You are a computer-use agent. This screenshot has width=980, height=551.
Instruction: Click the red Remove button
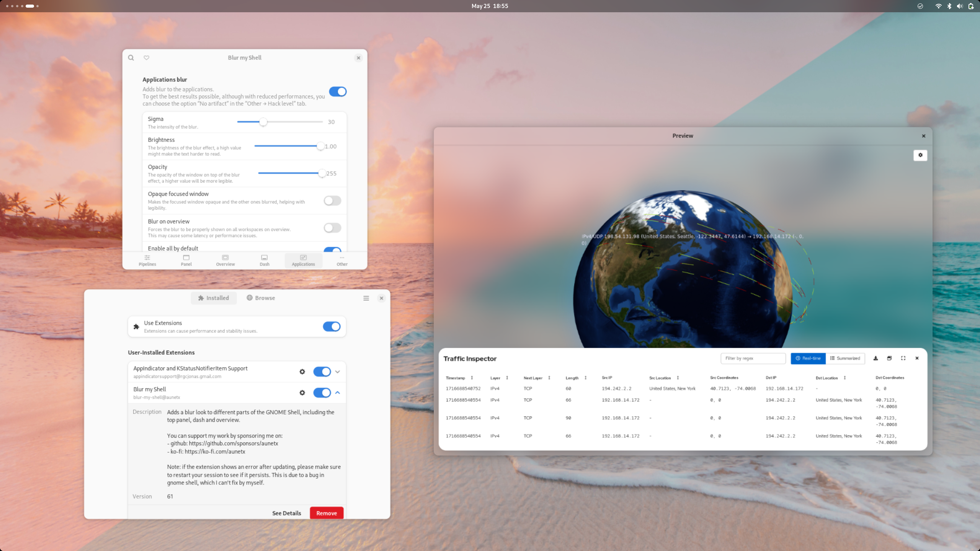coord(326,513)
